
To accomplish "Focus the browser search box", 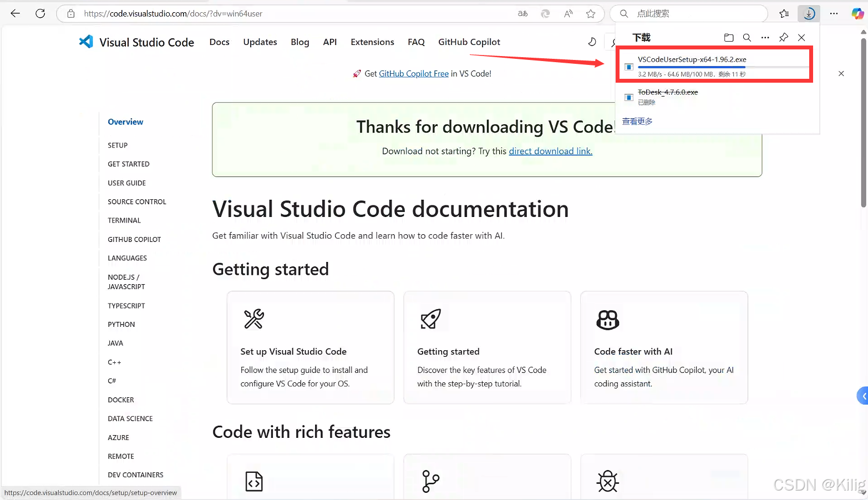I will 689,13.
